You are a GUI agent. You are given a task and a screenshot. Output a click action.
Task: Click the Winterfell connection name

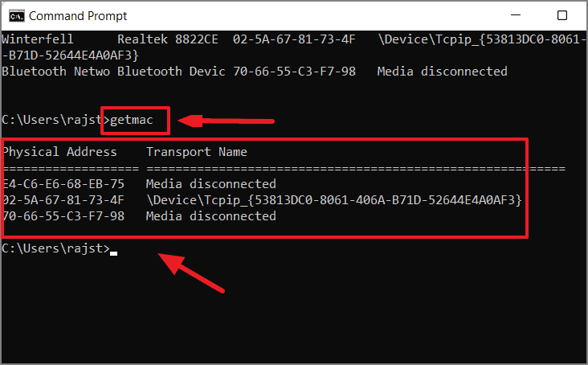coord(38,39)
